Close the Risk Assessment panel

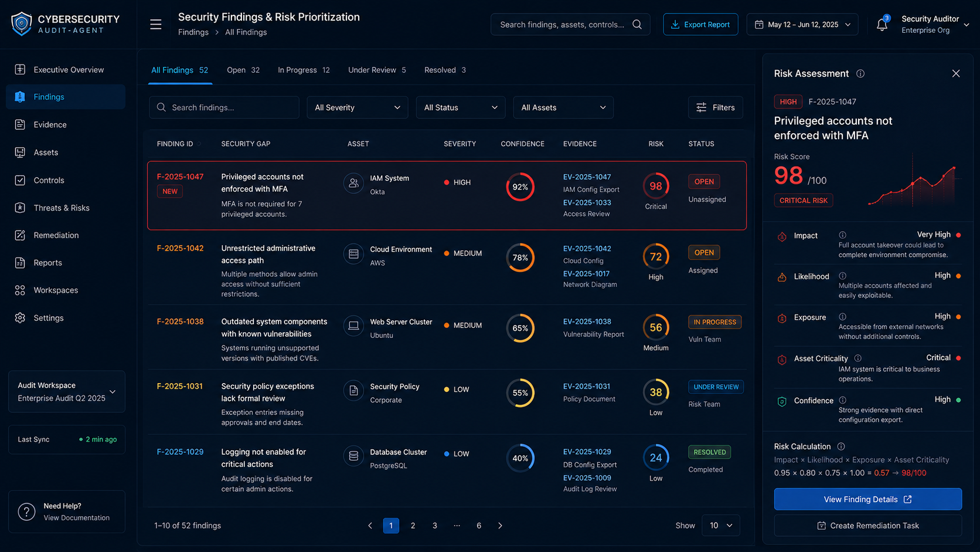click(x=956, y=73)
